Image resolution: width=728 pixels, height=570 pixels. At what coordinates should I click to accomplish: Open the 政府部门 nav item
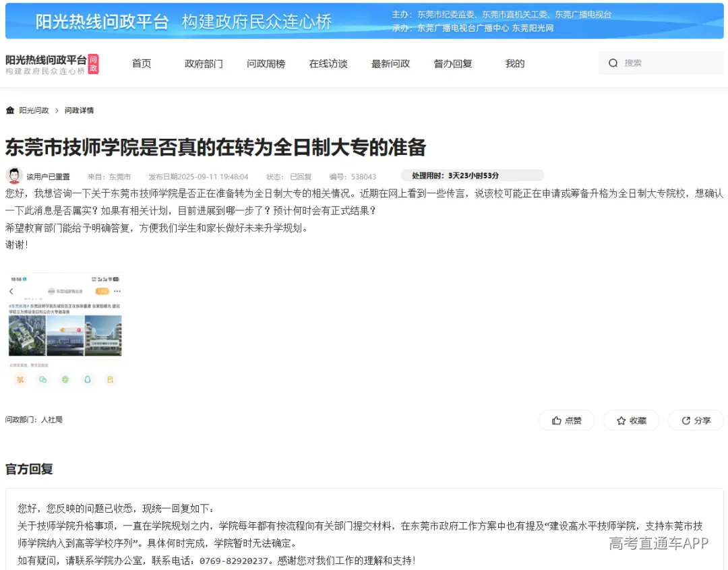click(x=204, y=63)
